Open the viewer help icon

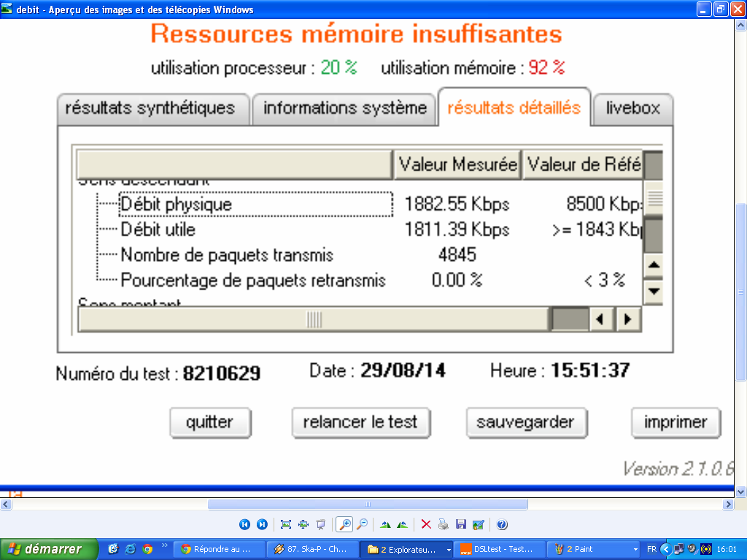point(502,524)
